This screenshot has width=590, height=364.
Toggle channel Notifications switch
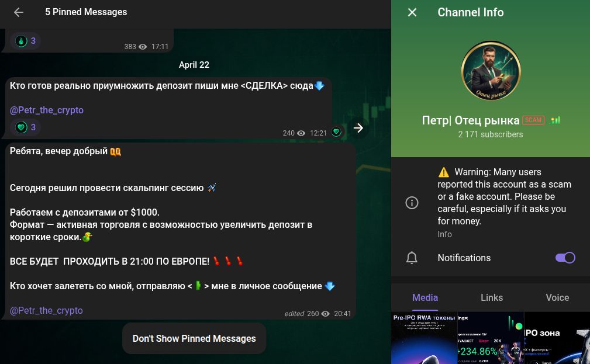tap(565, 258)
